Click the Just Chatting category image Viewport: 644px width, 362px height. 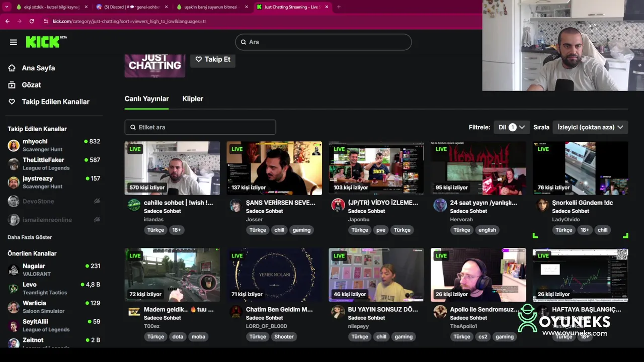pyautogui.click(x=155, y=65)
